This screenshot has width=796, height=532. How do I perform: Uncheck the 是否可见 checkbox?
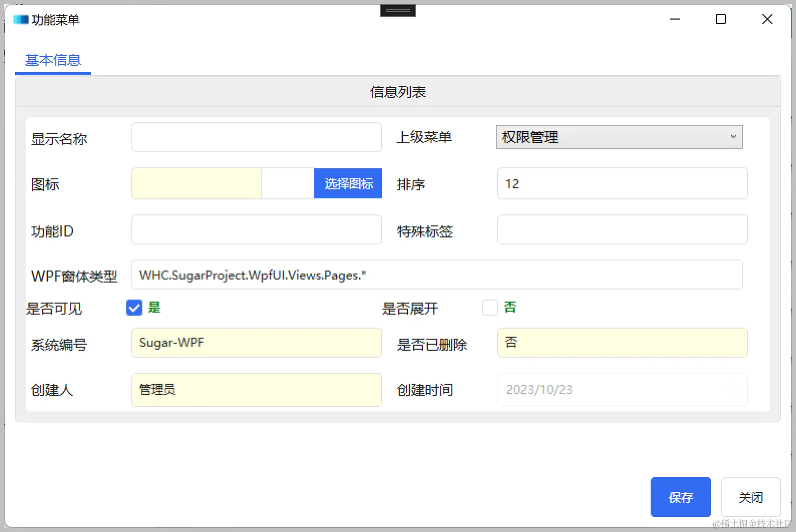134,308
